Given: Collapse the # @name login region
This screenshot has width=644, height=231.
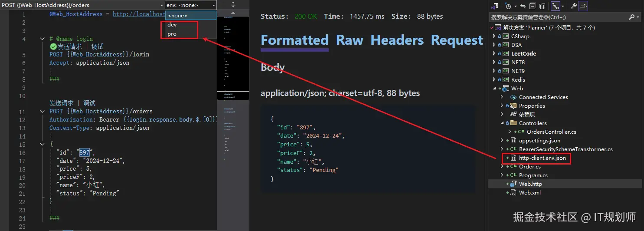Looking at the screenshot, I should click(x=42, y=39).
